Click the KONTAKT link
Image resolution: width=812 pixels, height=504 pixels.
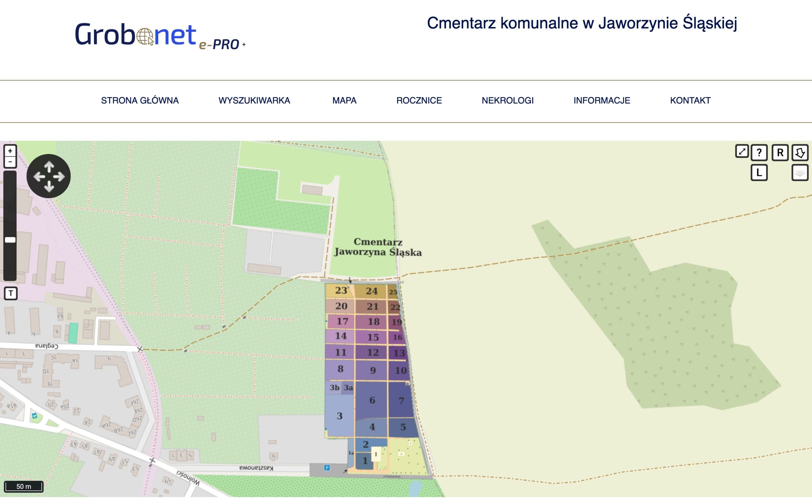click(690, 101)
